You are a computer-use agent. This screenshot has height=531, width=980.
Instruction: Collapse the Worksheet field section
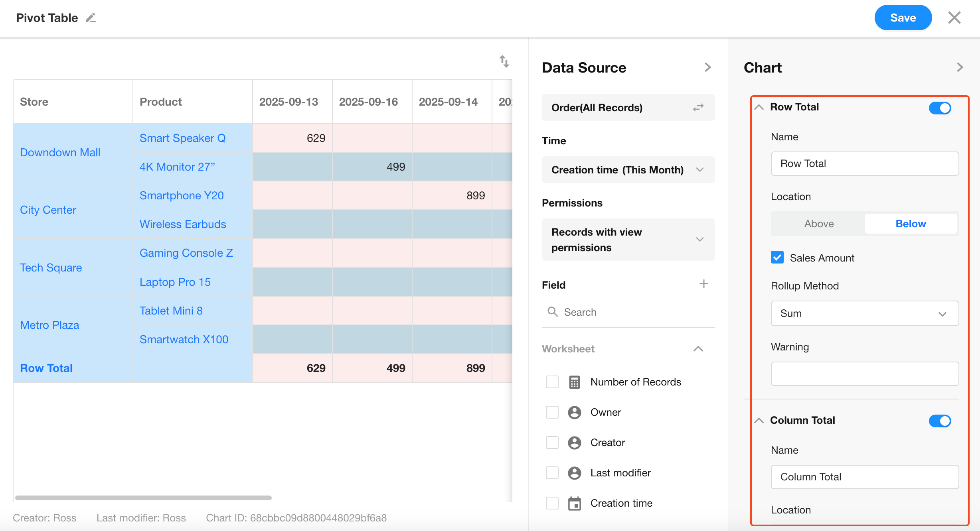(x=698, y=349)
